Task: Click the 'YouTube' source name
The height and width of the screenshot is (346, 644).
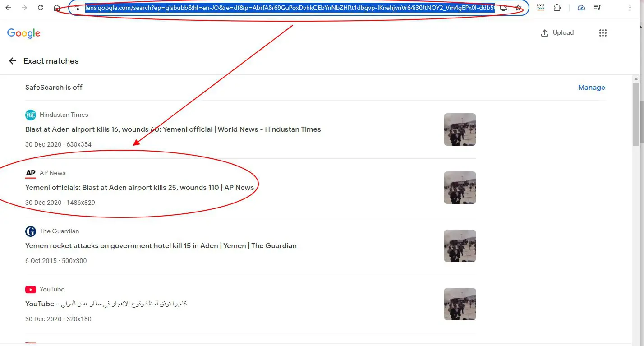Action: tap(52, 290)
